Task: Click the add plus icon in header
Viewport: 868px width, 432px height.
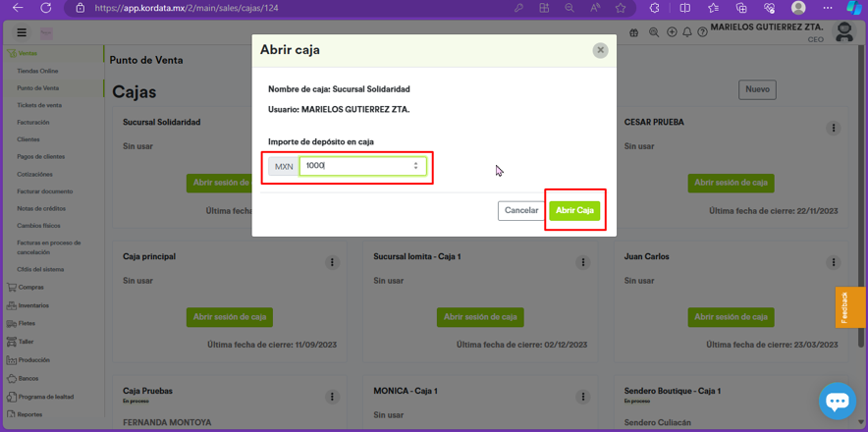Action: point(672,32)
